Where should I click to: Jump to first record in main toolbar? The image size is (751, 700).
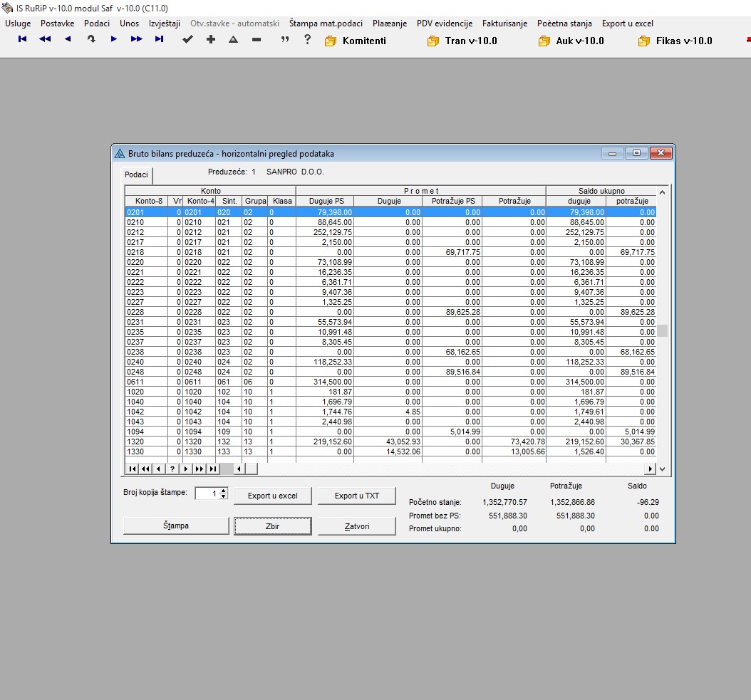coord(22,40)
